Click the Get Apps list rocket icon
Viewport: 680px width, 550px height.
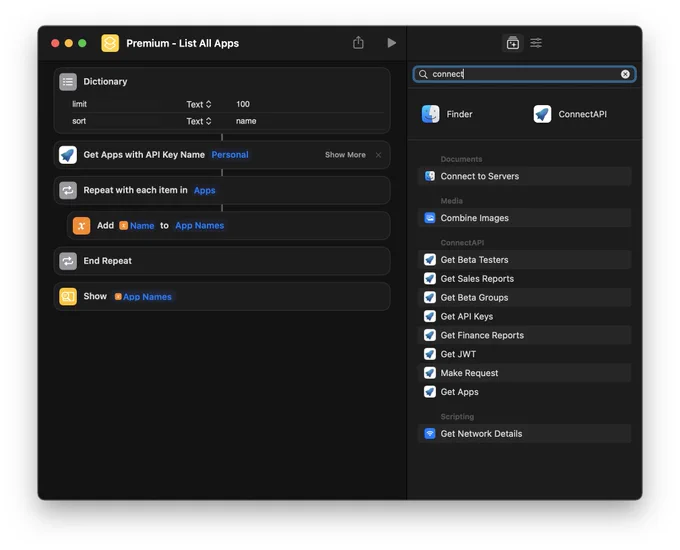[x=429, y=392]
